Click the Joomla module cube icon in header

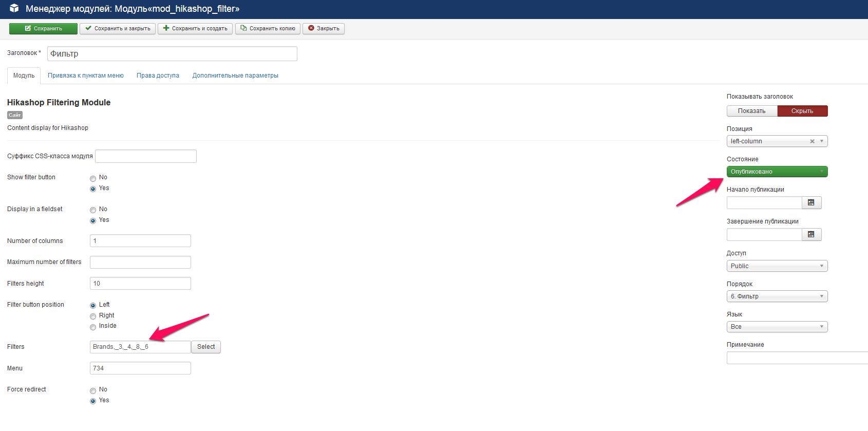pyautogui.click(x=14, y=8)
